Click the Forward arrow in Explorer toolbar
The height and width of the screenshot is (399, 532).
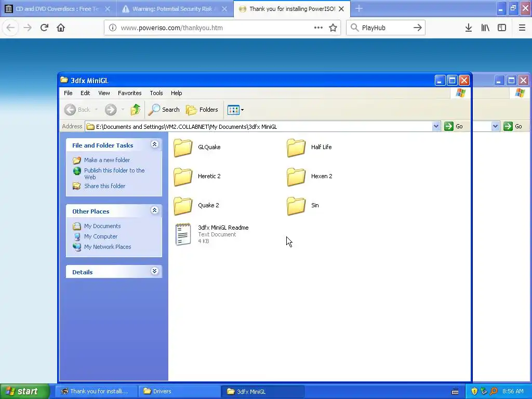pyautogui.click(x=111, y=110)
